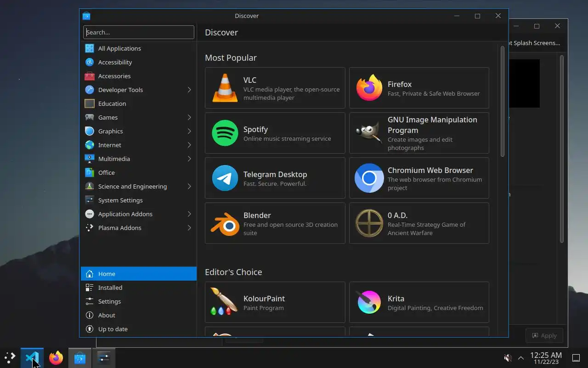This screenshot has height=368, width=588.
Task: Open Visual Studio Code from taskbar
Action: (32, 358)
